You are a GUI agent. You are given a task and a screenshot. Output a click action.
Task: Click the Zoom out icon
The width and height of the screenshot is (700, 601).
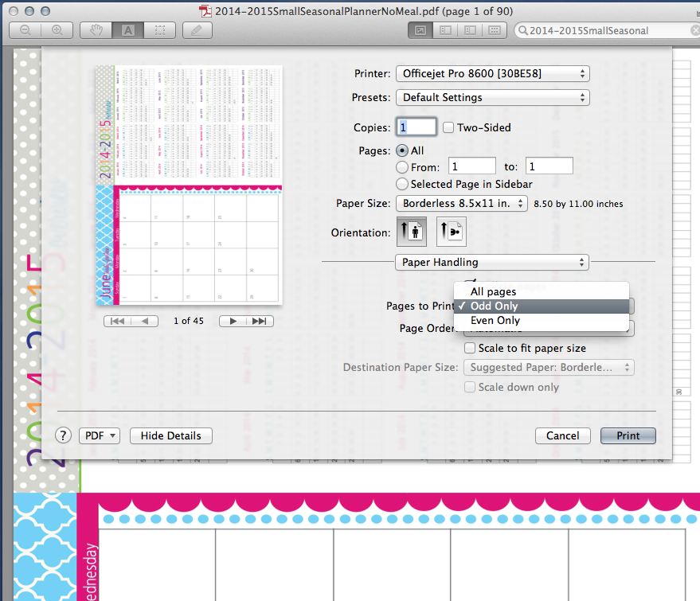click(x=24, y=29)
